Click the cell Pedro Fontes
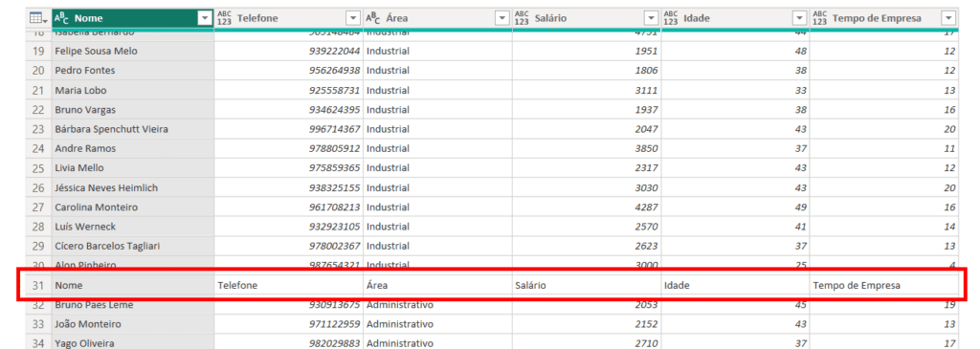 point(132,71)
